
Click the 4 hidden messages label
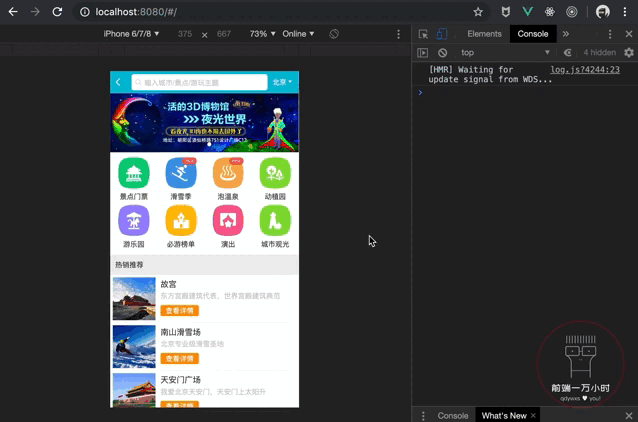pyautogui.click(x=599, y=52)
